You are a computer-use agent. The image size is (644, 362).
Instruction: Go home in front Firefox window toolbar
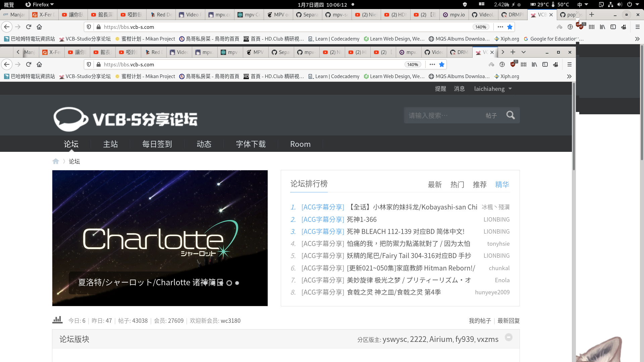pyautogui.click(x=39, y=64)
